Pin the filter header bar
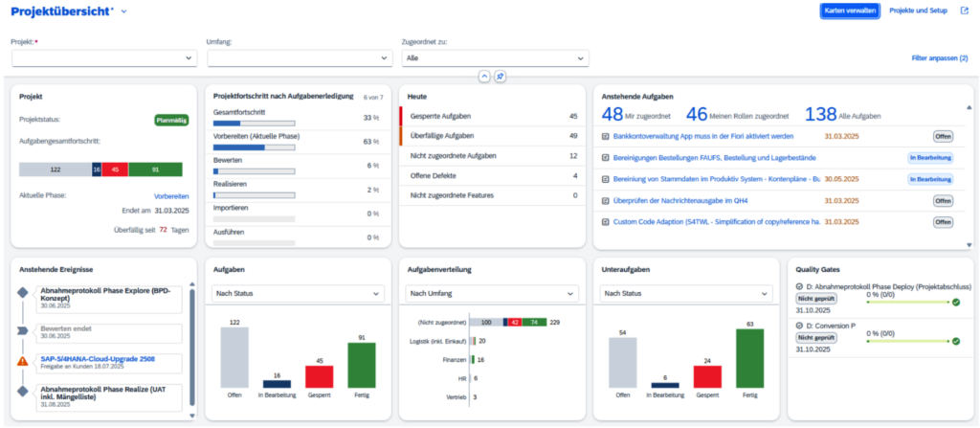This screenshot has width=980, height=428. 500,76
